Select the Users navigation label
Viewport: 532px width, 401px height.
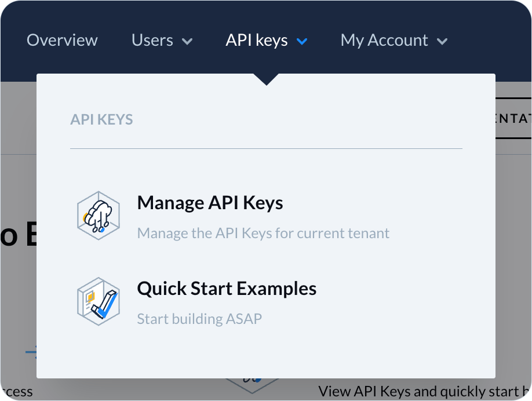pyautogui.click(x=152, y=41)
